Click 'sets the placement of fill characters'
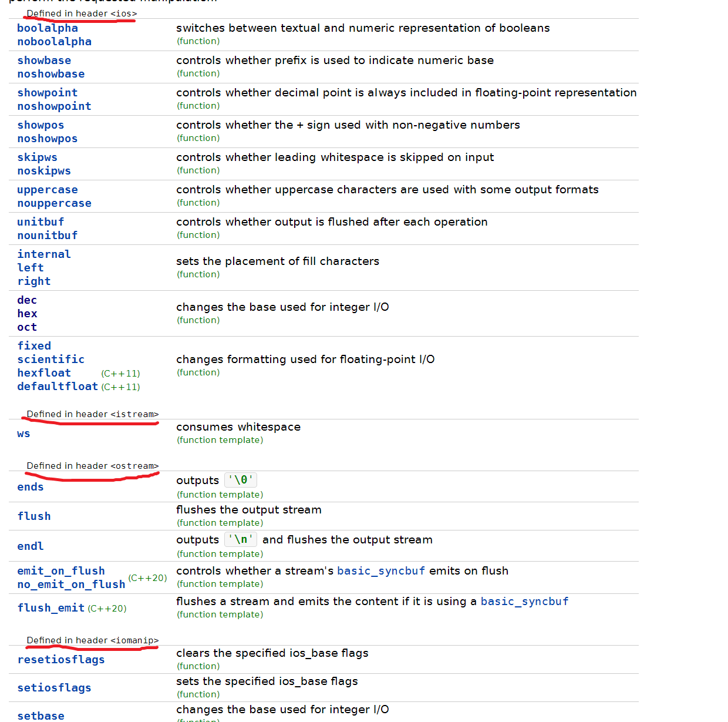 278,261
